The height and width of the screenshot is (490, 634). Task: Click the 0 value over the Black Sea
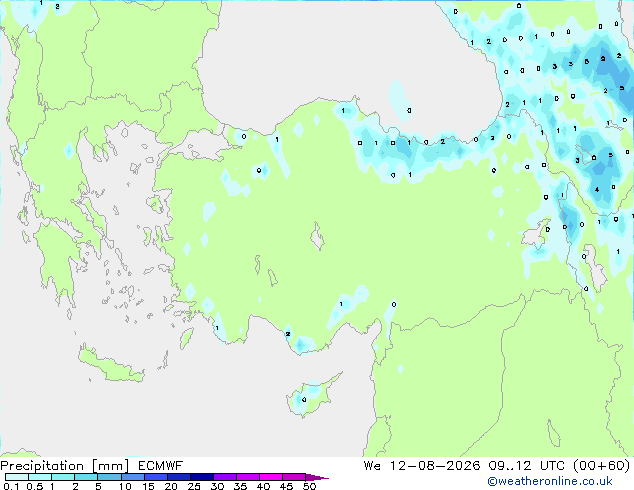(409, 110)
